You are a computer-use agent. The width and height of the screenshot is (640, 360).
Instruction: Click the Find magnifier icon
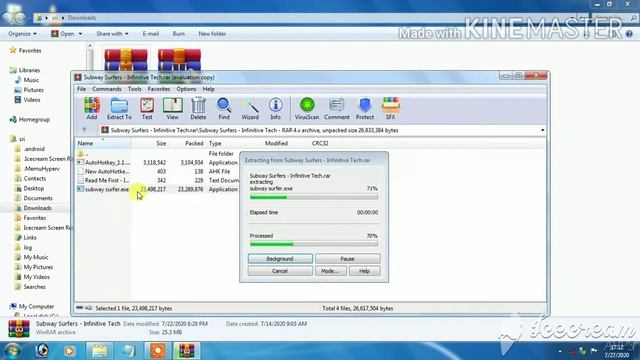(x=224, y=109)
